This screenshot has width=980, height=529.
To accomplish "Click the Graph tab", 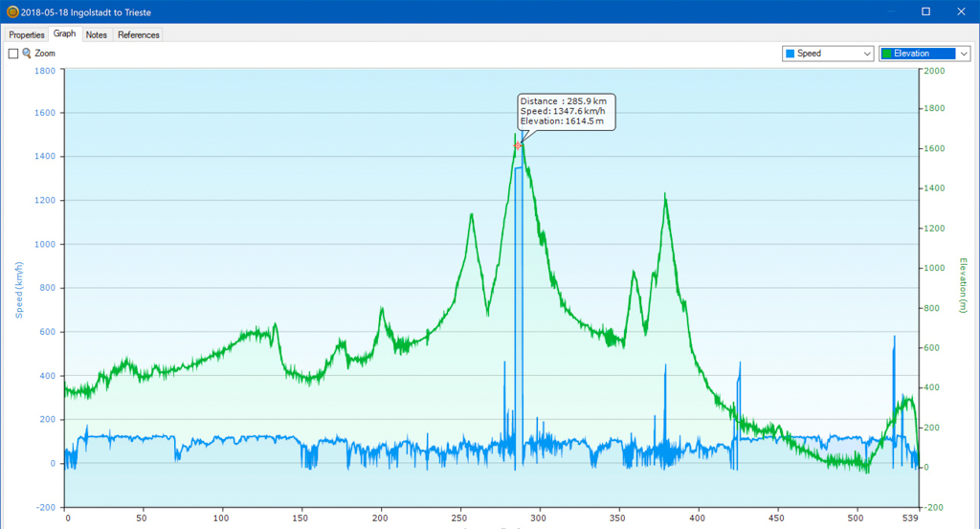I will (65, 33).
